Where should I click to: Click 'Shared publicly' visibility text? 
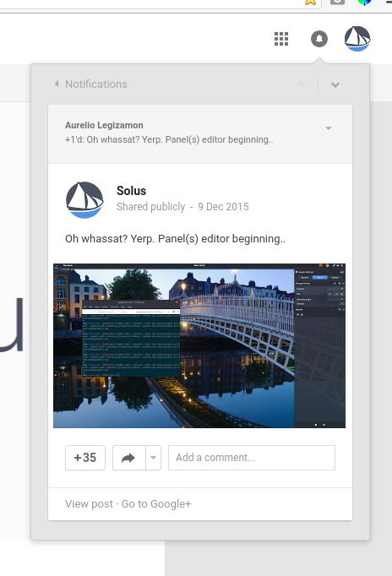[150, 207]
